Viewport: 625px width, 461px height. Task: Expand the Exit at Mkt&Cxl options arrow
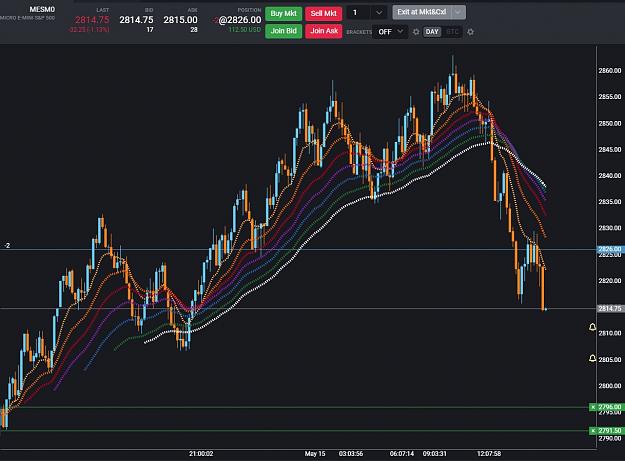pos(458,12)
